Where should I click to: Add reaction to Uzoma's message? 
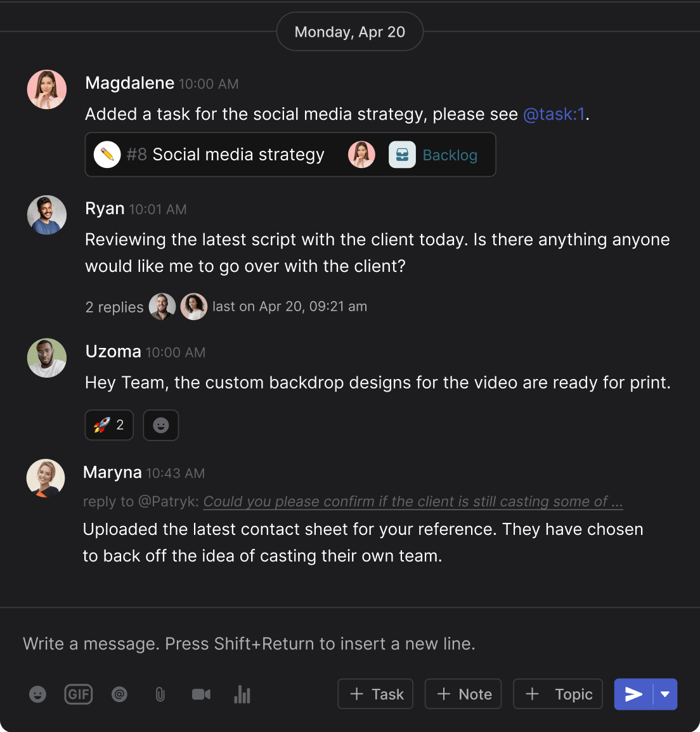point(161,425)
